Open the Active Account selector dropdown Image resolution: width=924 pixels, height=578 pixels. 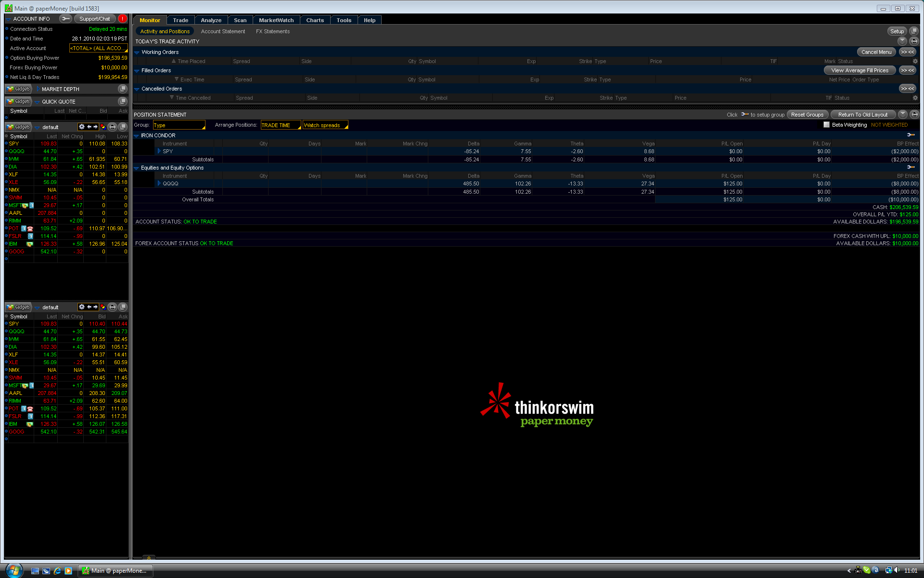(x=98, y=48)
